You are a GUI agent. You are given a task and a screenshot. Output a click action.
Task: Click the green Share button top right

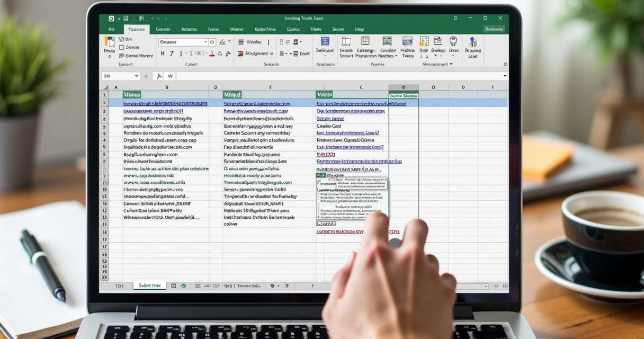(x=494, y=29)
